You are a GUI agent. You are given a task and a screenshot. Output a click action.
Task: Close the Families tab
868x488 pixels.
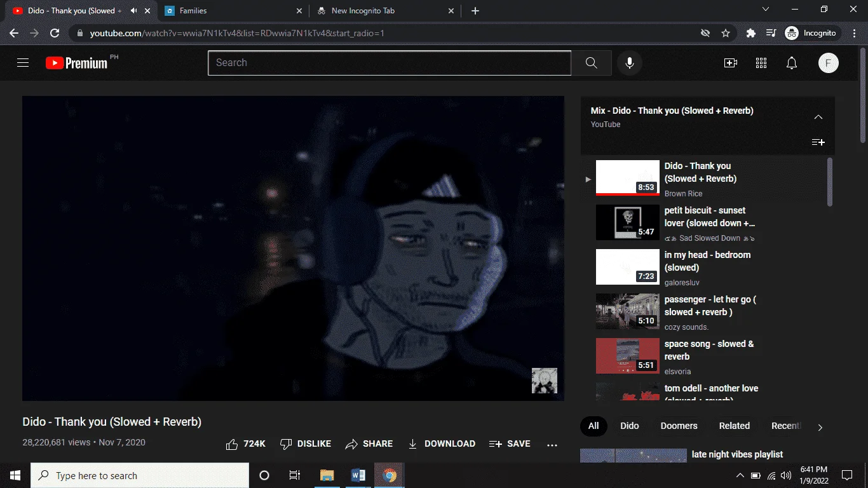299,11
